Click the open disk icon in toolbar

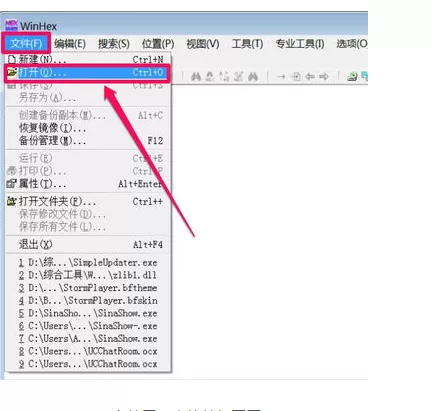pyautogui.click(x=352, y=77)
